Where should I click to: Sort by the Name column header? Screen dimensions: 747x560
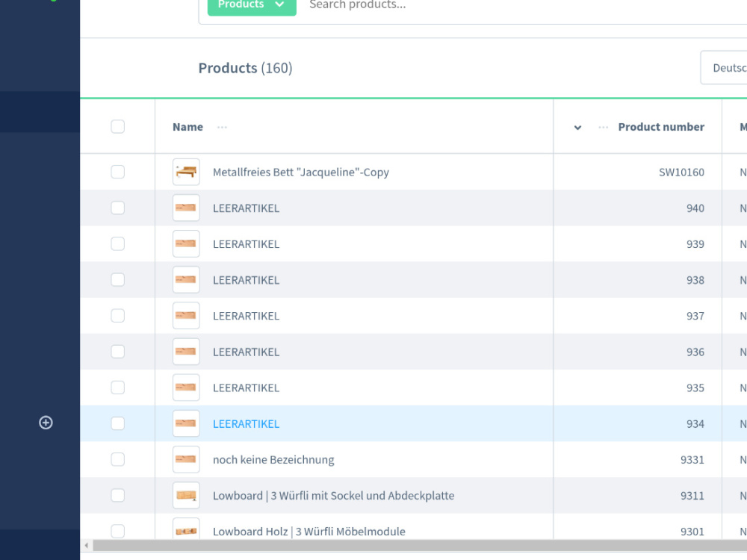pyautogui.click(x=187, y=127)
